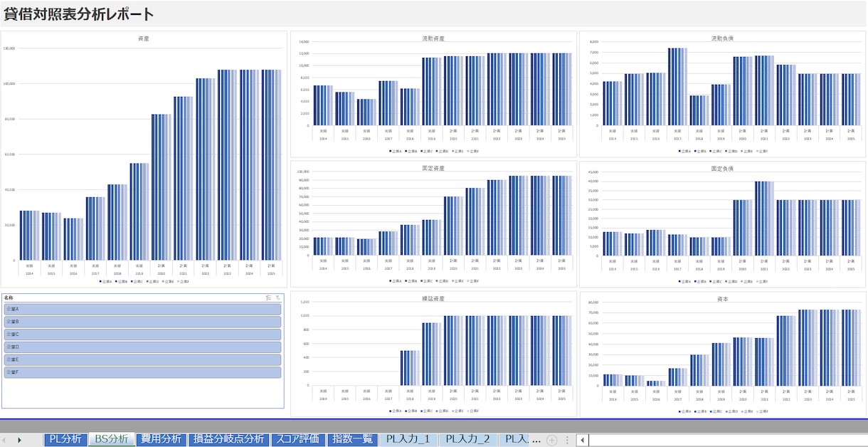Click the legend of the 資本 chart

point(722,411)
